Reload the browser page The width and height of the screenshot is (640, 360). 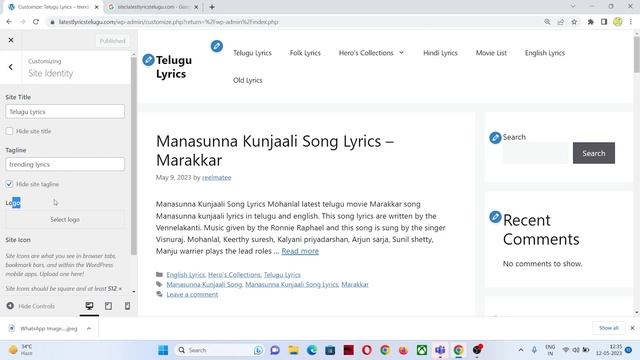pyautogui.click(x=36, y=22)
